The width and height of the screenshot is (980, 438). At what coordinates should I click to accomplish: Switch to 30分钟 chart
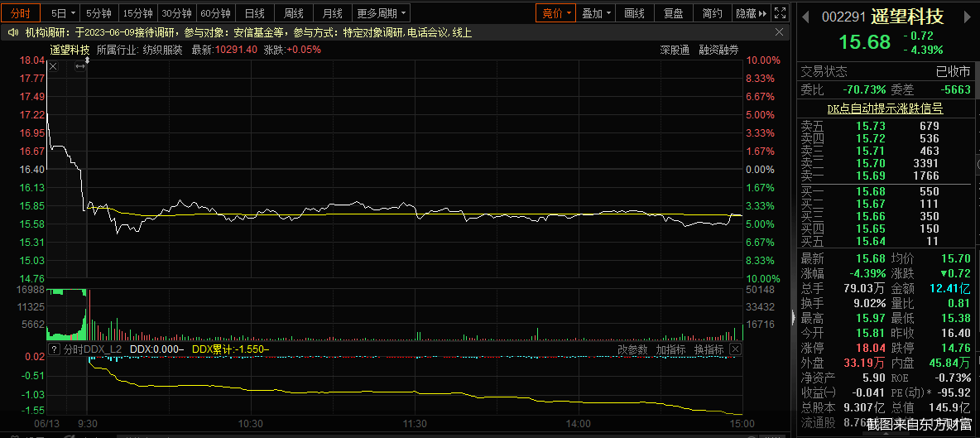(x=177, y=13)
